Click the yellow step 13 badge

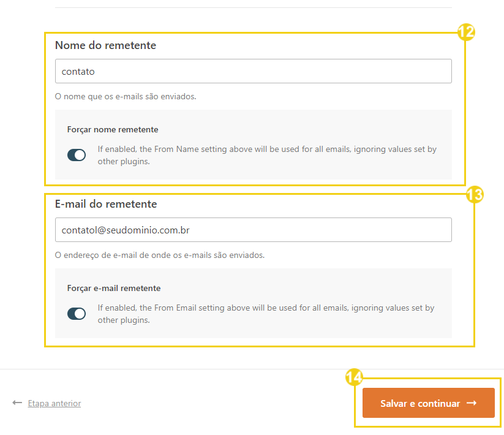[x=475, y=195]
